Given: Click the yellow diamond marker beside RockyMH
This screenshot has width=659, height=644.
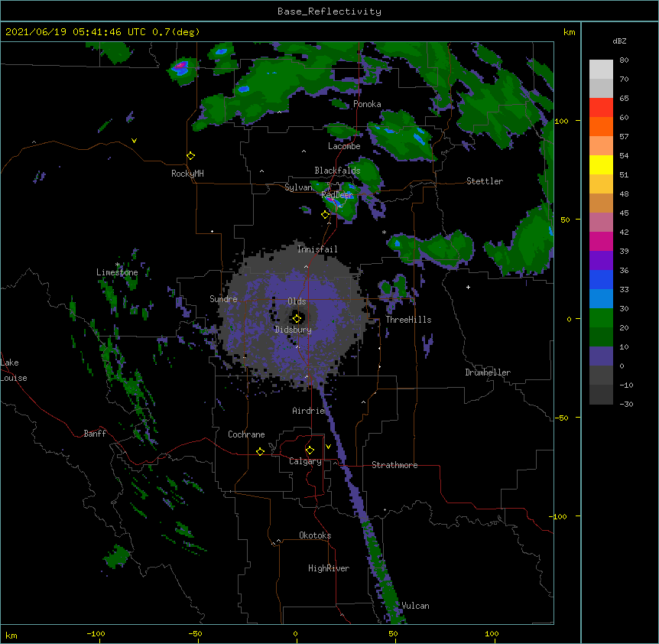Looking at the screenshot, I should 191,156.
